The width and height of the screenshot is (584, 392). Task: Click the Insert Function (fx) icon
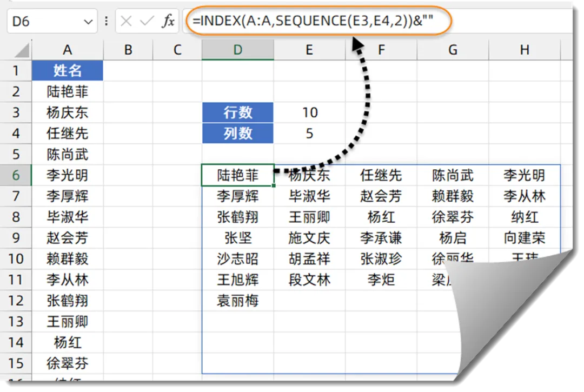(x=168, y=21)
